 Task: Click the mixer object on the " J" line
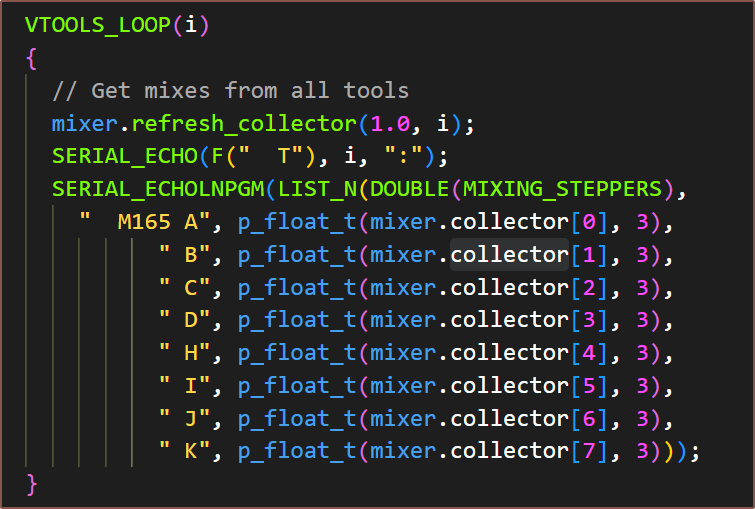[x=403, y=418]
